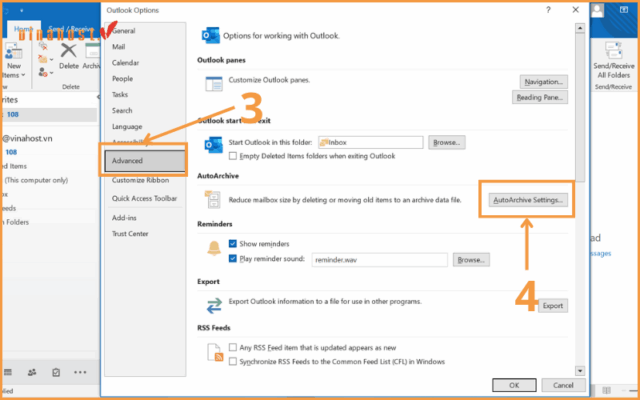Switch to the Trust Center category
Viewport: 640px width, 400px height.
pyautogui.click(x=132, y=233)
